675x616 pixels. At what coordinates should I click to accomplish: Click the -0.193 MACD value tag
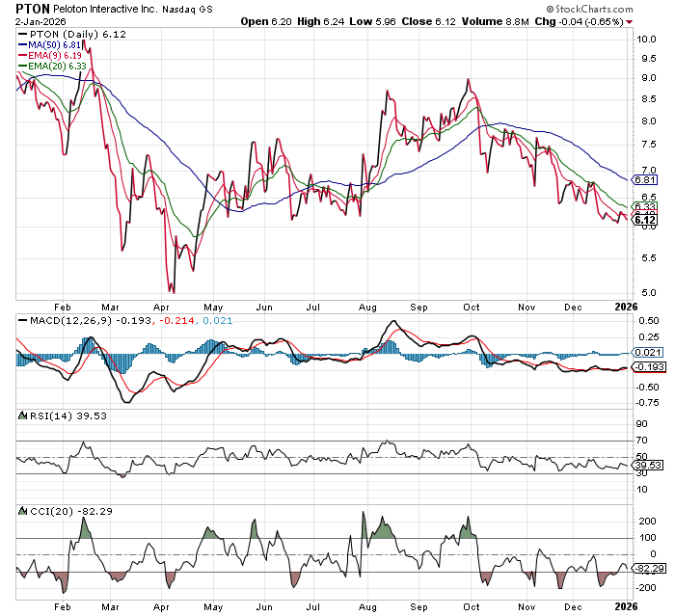click(646, 368)
